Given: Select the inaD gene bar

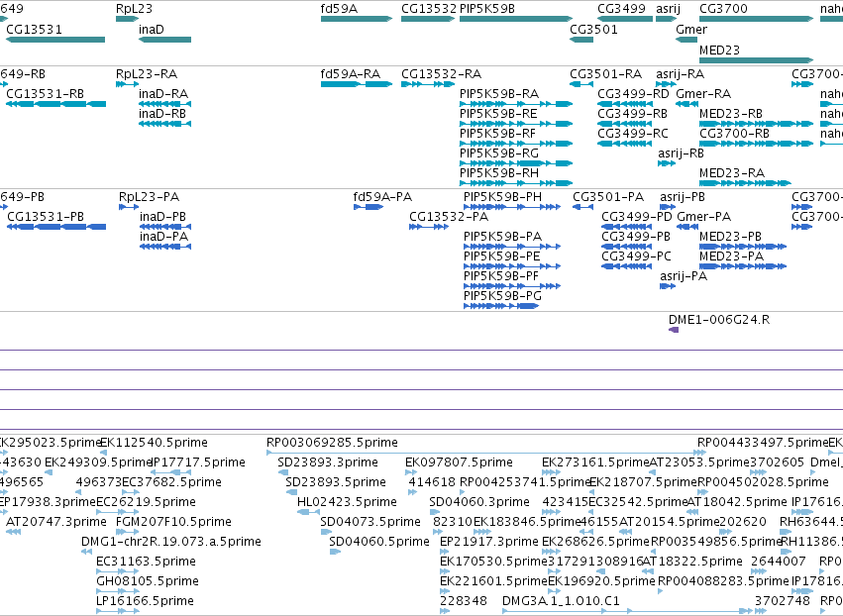Looking at the screenshot, I should pos(164,40).
